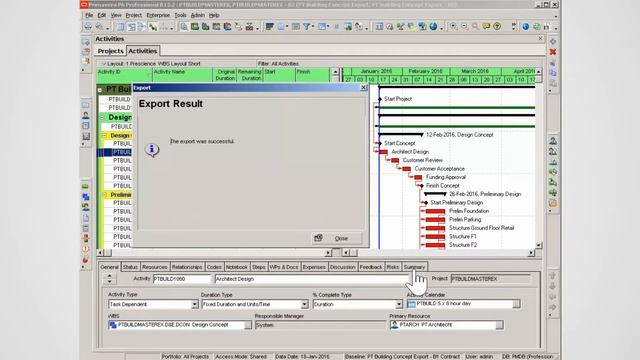
Task: Click the Filter funnel icon
Action: tap(306, 27)
